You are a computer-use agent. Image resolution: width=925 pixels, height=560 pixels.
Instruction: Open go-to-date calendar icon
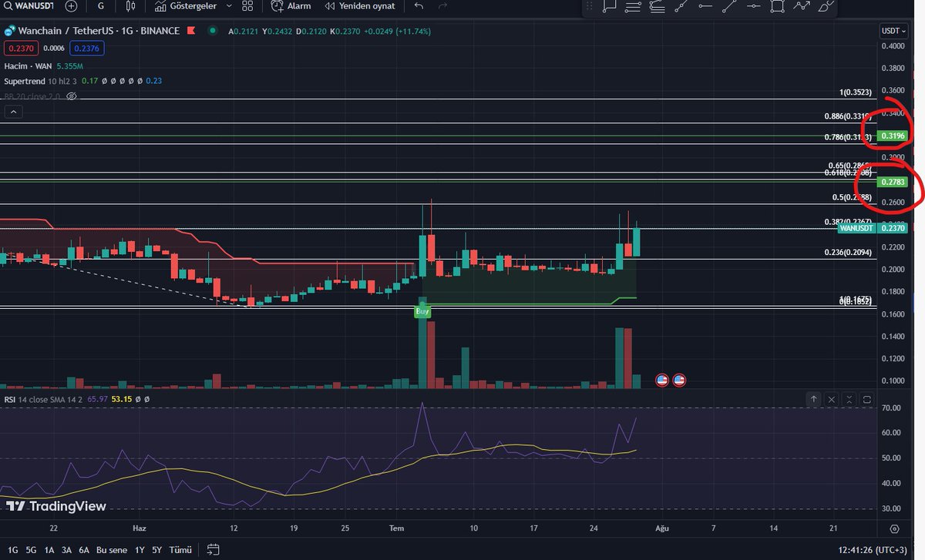pyautogui.click(x=214, y=549)
